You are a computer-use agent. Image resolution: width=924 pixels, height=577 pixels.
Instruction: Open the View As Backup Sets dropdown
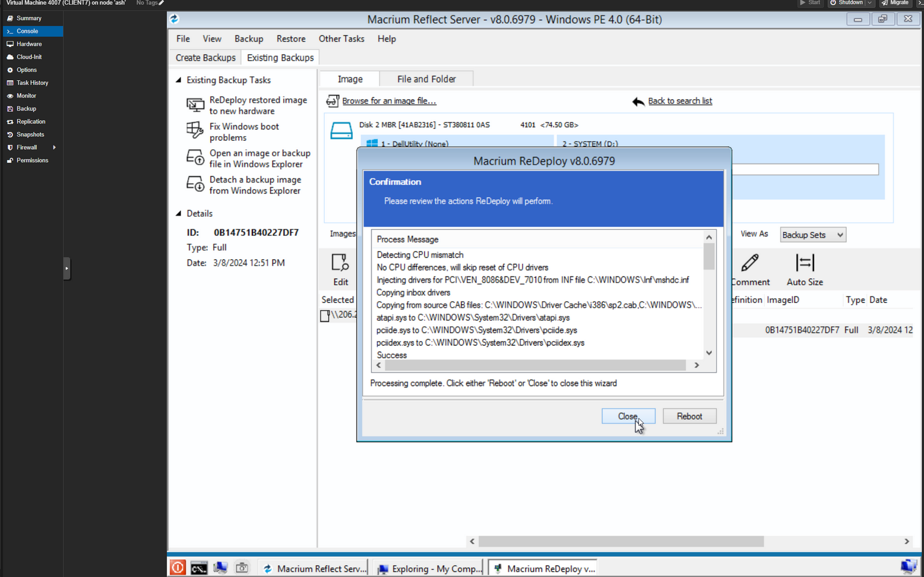point(812,235)
